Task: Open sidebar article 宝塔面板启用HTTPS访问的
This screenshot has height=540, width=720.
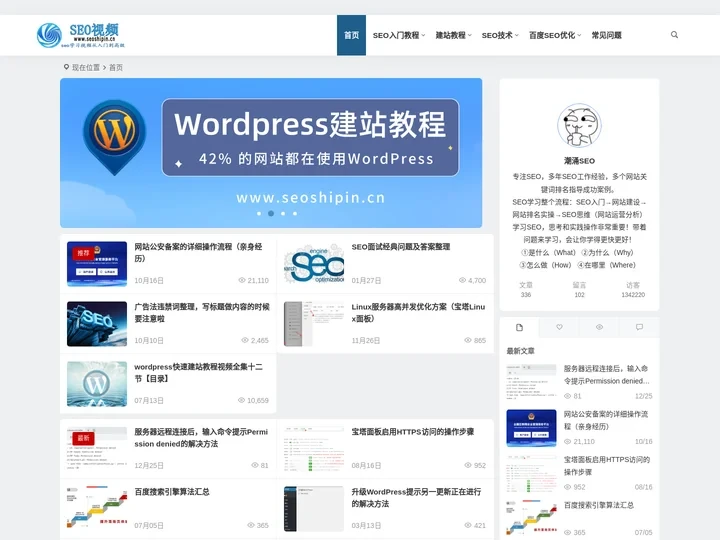Action: pyautogui.click(x=607, y=466)
